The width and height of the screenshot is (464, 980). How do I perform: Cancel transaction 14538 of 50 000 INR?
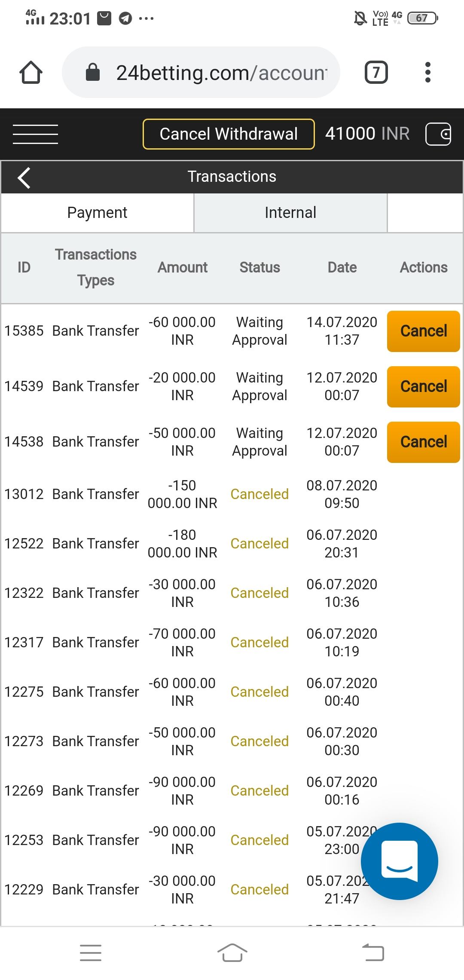point(423,442)
